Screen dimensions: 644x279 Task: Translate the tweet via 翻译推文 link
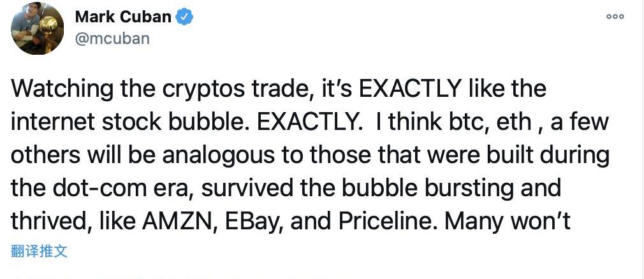click(39, 251)
